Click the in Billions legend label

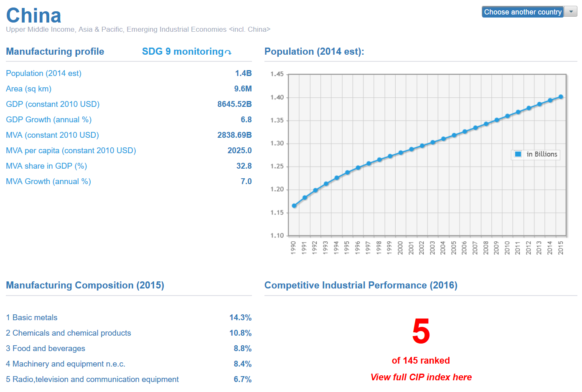click(x=542, y=154)
